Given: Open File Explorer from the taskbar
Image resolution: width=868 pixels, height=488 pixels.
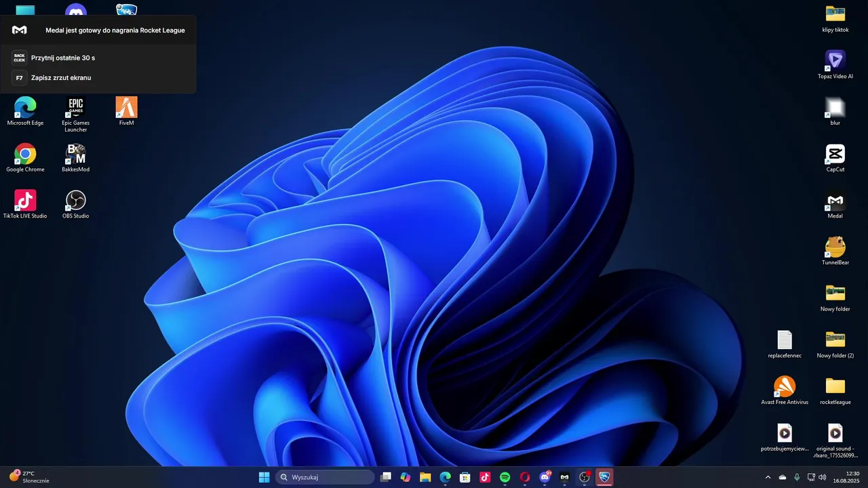Looking at the screenshot, I should (x=425, y=477).
